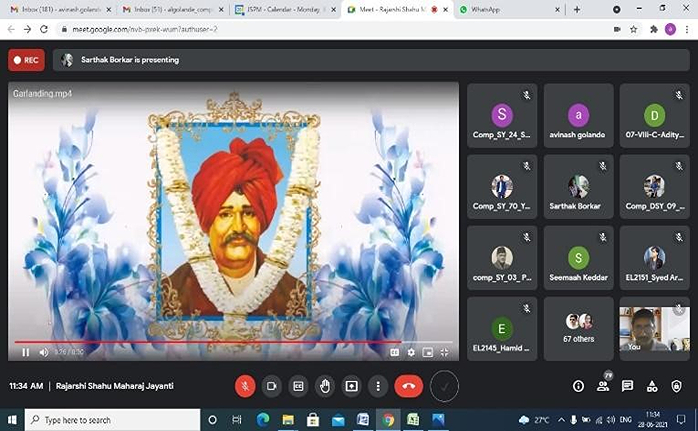The image size is (698, 431).
Task: Open Chrome profile avatar
Action: (x=670, y=29)
